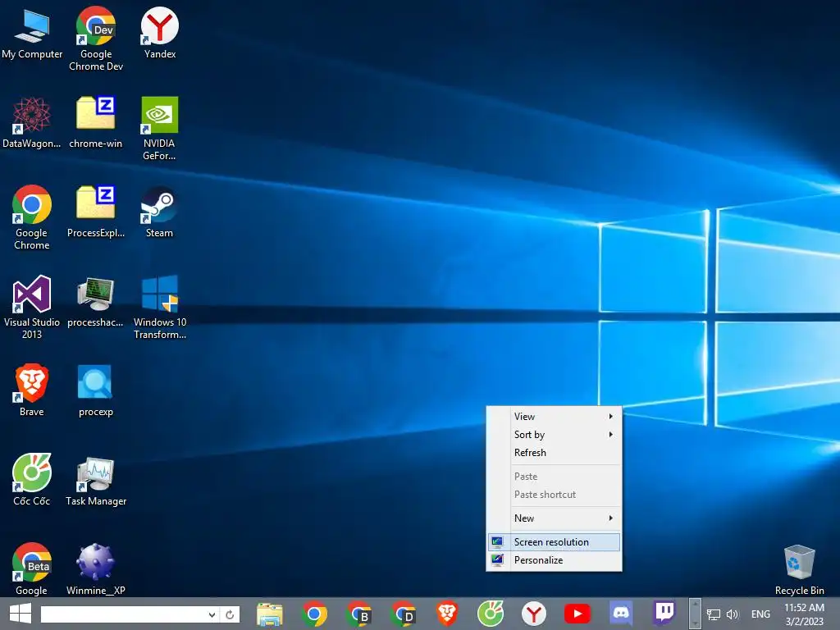The height and width of the screenshot is (630, 840).
Task: Click the ENG language indicator
Action: [x=760, y=614]
